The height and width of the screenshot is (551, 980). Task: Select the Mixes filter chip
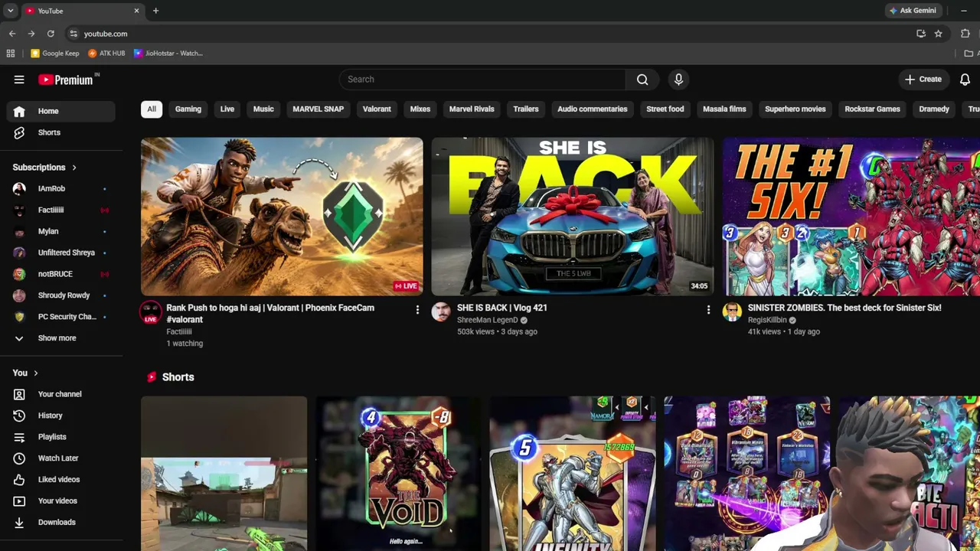click(x=420, y=109)
